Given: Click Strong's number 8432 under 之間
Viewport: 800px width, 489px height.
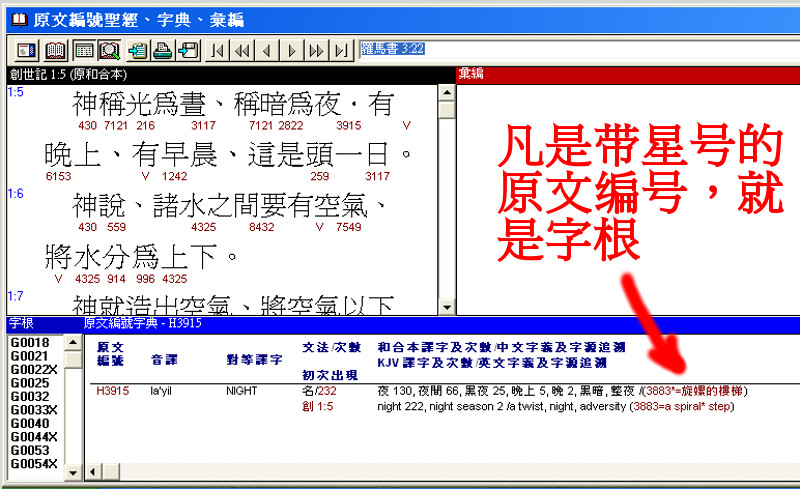Looking at the screenshot, I should click(261, 227).
